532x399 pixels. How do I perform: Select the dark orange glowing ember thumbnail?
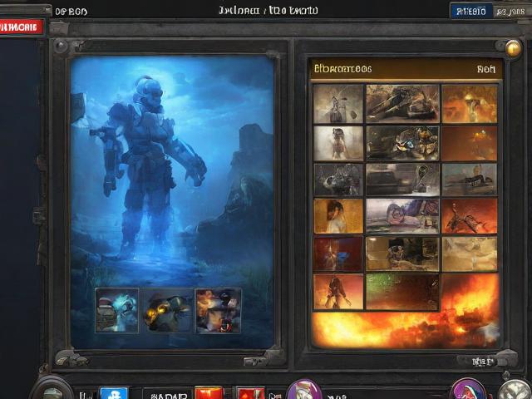(x=470, y=144)
